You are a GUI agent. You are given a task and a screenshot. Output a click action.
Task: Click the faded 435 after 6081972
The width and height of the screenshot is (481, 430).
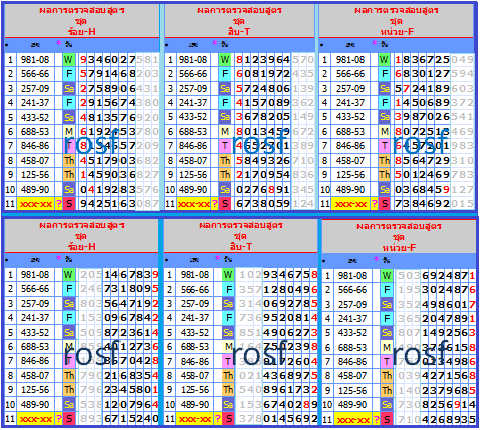click(303, 74)
